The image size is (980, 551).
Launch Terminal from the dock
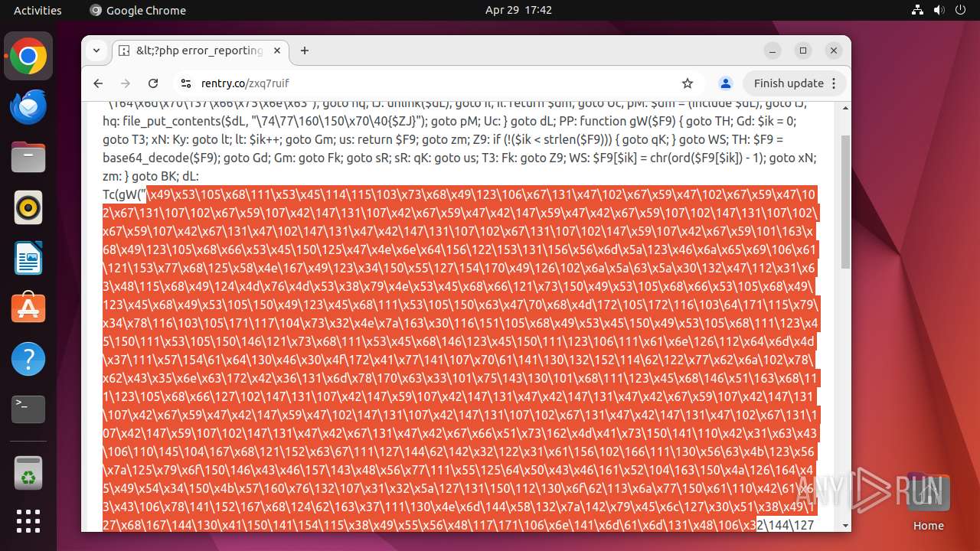(x=28, y=410)
